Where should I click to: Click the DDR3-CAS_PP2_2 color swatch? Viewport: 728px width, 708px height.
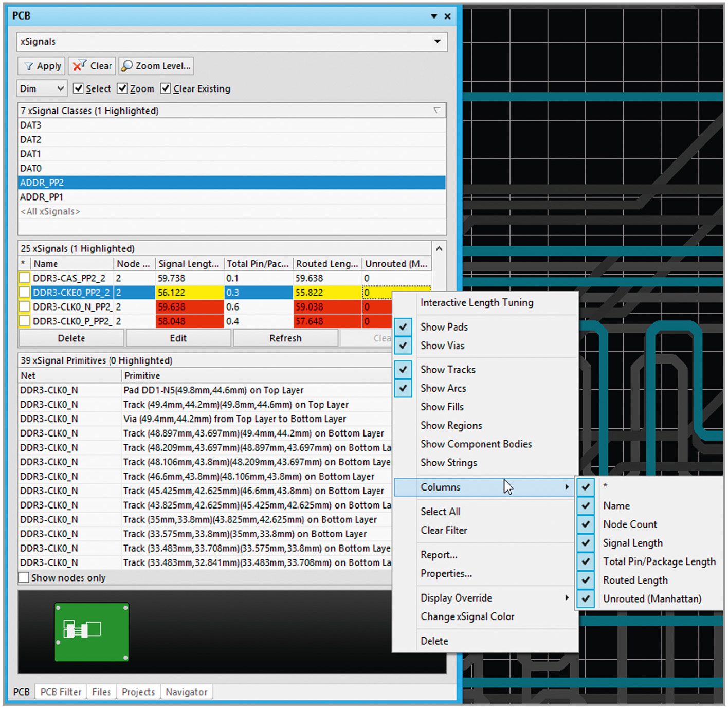(x=25, y=278)
